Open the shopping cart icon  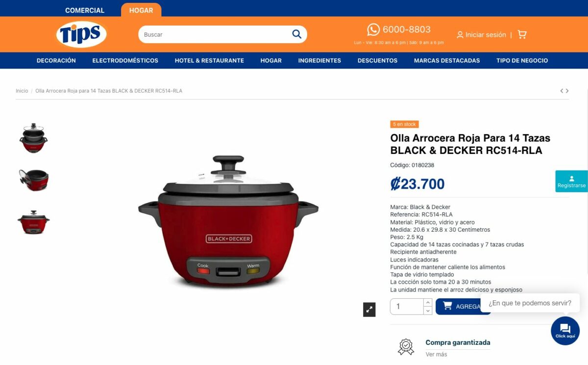pos(522,34)
